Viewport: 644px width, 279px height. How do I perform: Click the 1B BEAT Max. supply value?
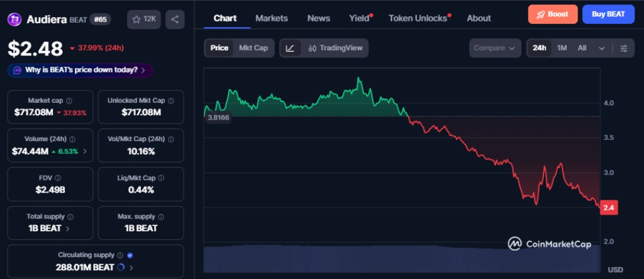tap(141, 229)
